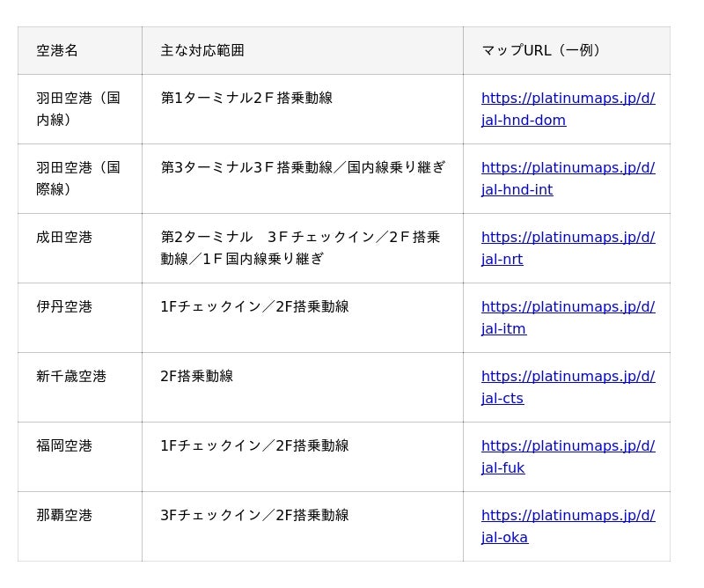
Task: Click the 伊丹空港 airport name cell
Action: point(64,307)
